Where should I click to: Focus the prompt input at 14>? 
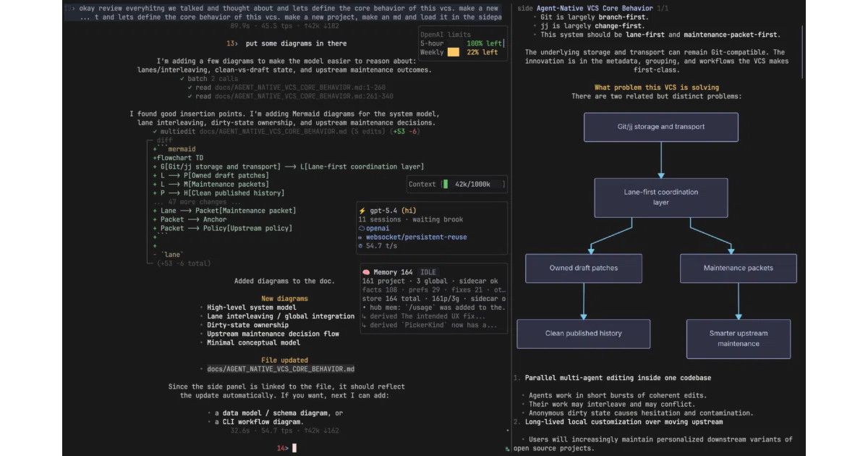click(x=294, y=448)
